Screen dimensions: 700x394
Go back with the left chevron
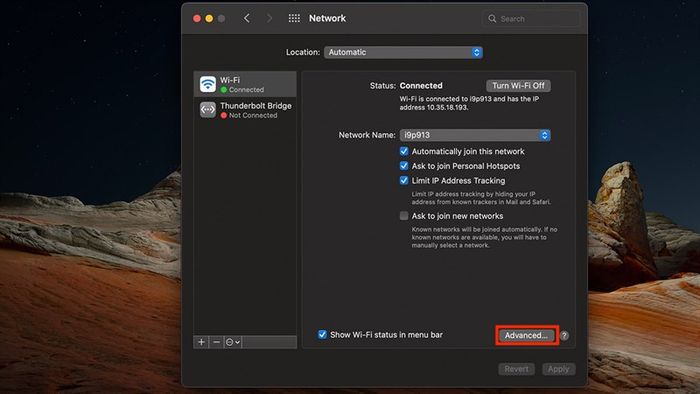click(x=246, y=18)
